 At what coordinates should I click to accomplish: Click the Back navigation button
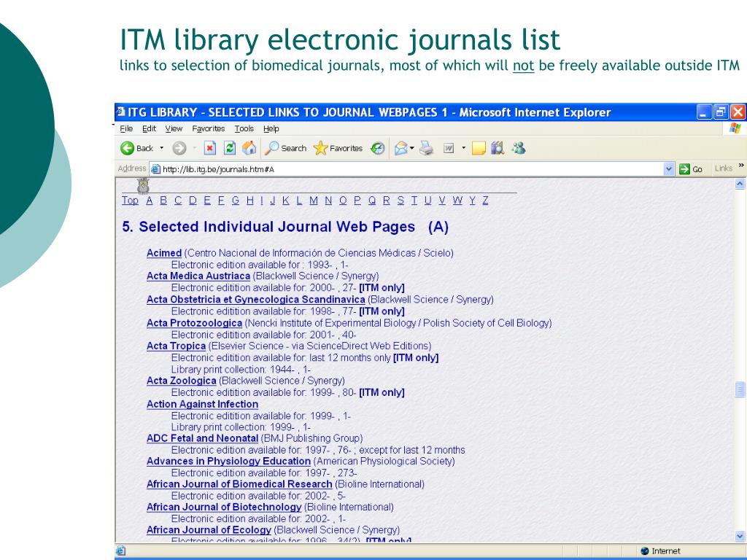click(x=136, y=148)
